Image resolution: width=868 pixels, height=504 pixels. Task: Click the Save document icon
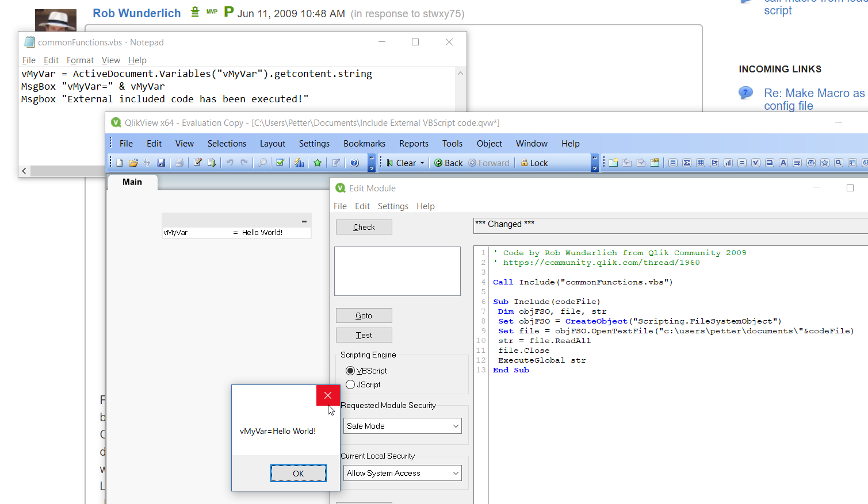coord(161,163)
